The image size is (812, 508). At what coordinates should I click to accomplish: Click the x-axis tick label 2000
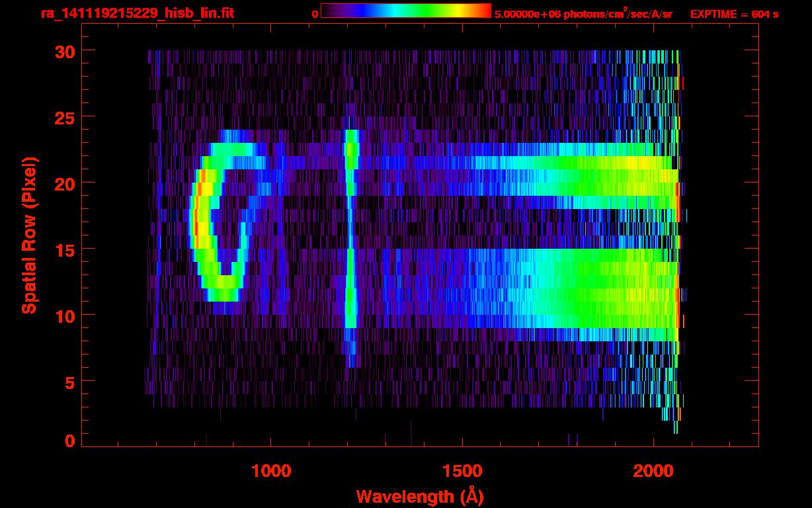click(653, 471)
